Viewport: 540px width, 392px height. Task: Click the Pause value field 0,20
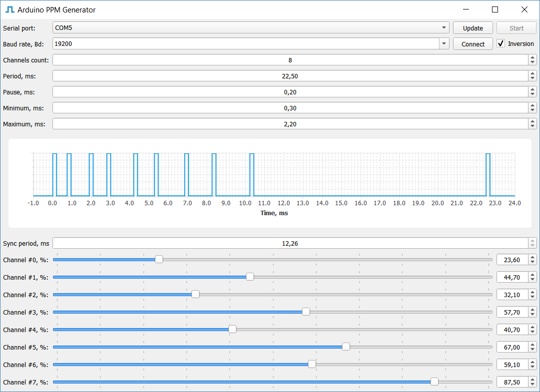pos(290,92)
